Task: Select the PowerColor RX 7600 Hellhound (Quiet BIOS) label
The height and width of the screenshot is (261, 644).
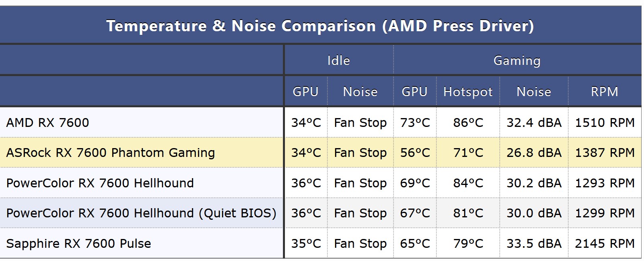Action: [141, 213]
